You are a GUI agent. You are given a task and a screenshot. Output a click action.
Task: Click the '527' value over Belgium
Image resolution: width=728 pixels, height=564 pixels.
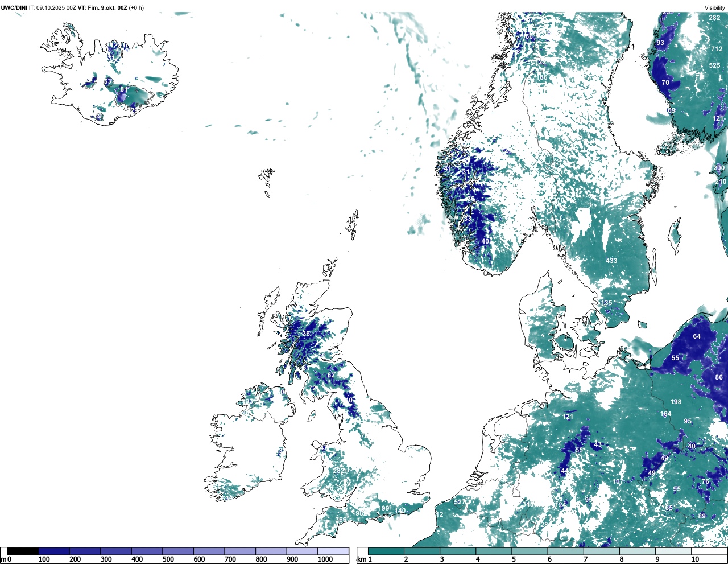[459, 502]
